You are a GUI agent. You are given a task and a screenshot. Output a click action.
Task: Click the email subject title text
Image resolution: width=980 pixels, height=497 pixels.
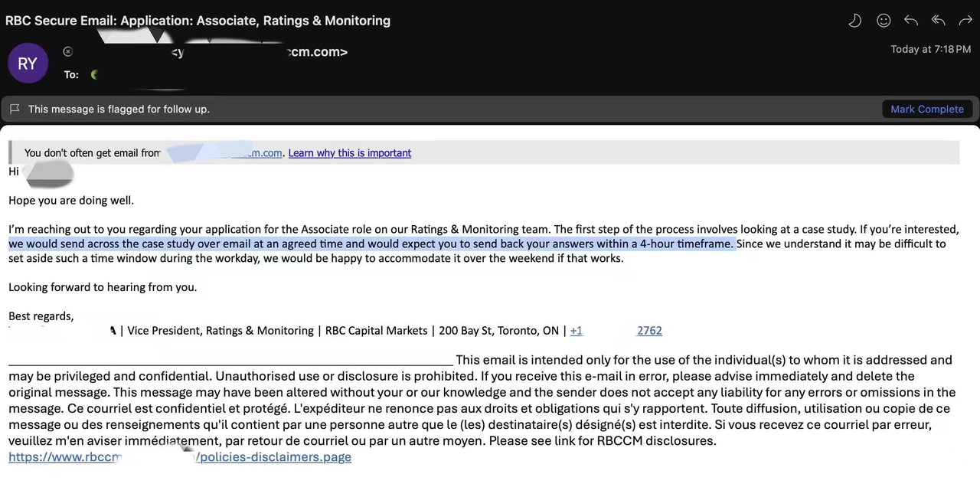(198, 21)
